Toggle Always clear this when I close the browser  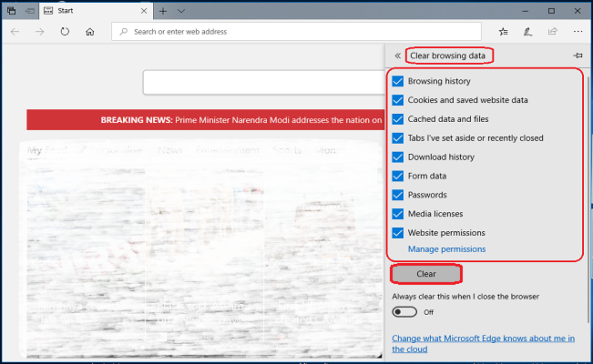(404, 312)
